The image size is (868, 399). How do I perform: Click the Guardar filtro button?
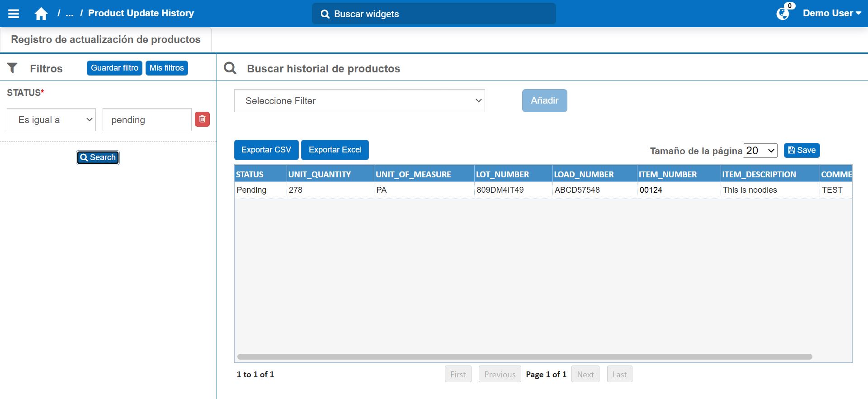114,68
